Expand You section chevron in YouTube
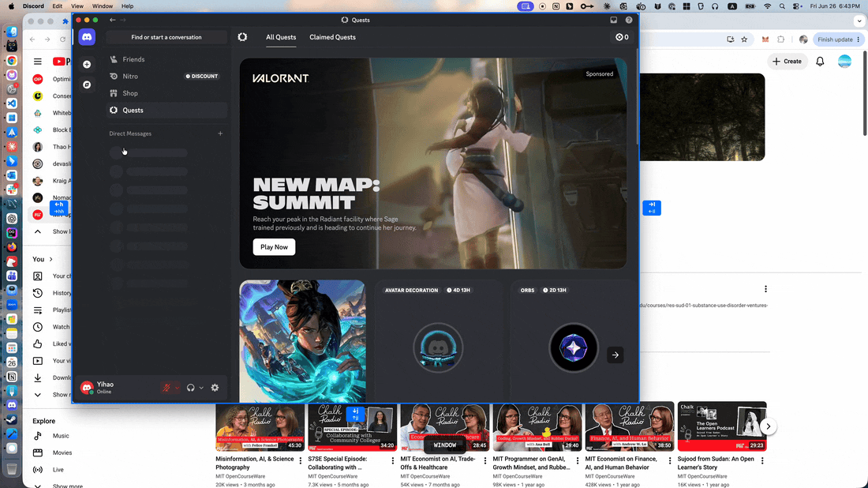 (51, 259)
